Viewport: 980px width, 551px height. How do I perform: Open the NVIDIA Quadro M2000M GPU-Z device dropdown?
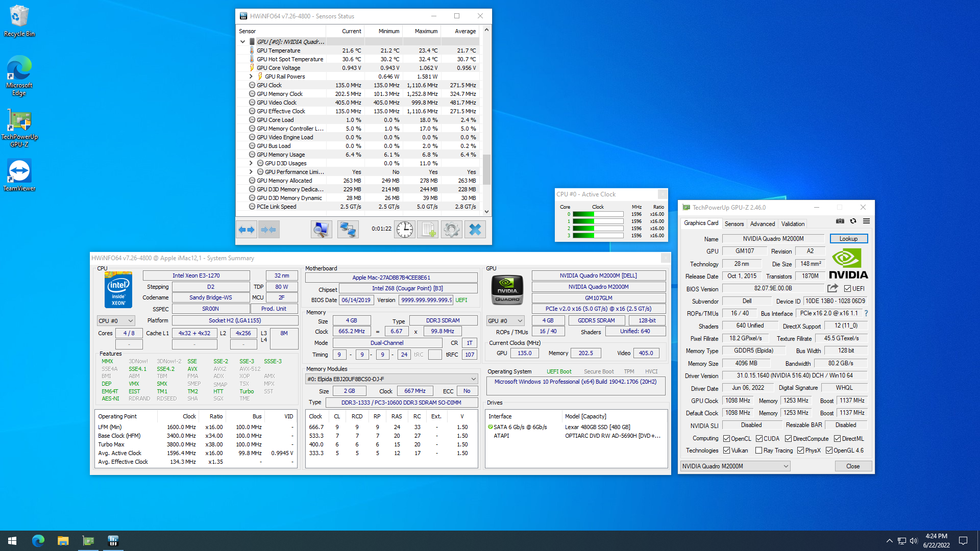[x=735, y=466]
